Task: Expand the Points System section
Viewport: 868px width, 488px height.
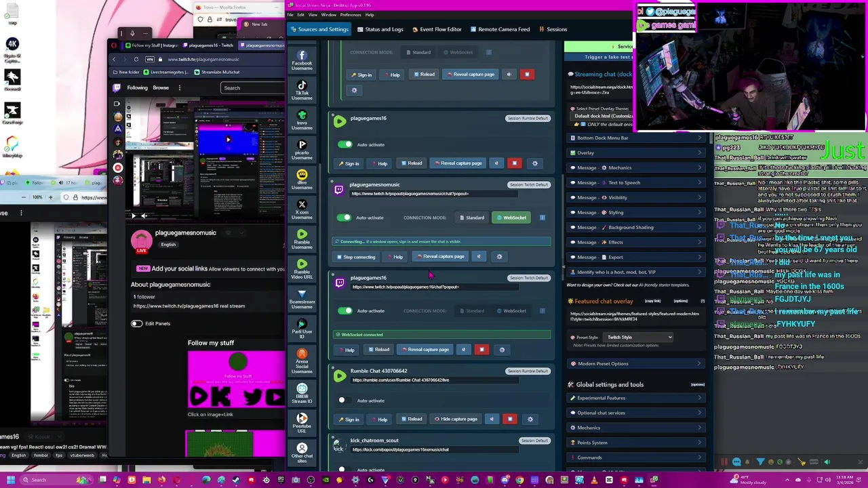Action: click(636, 443)
